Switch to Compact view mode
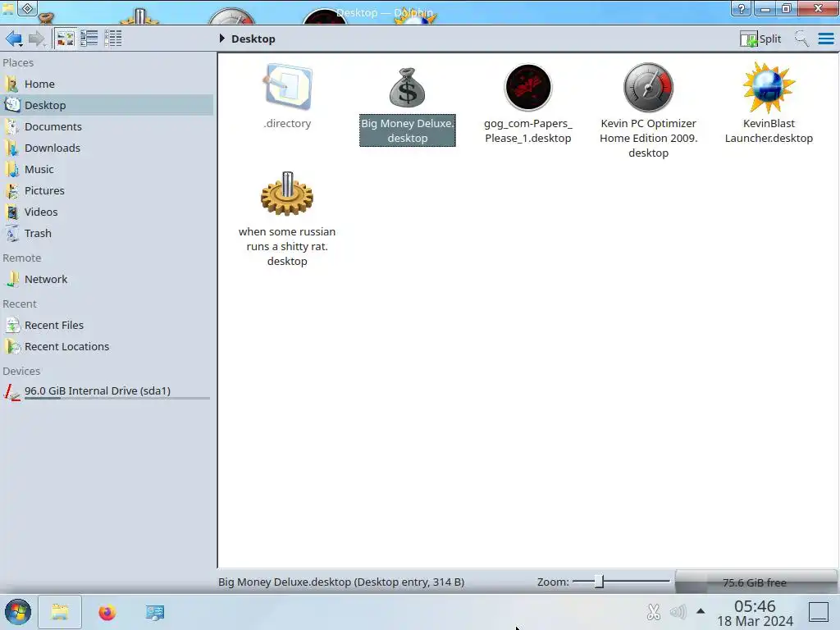Viewport: 840px width, 630px height. click(89, 39)
